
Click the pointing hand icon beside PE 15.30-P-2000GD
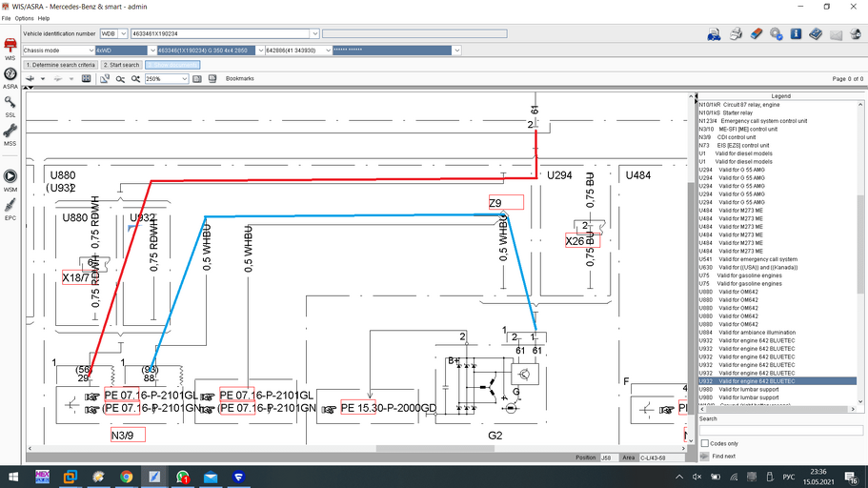pyautogui.click(x=329, y=409)
